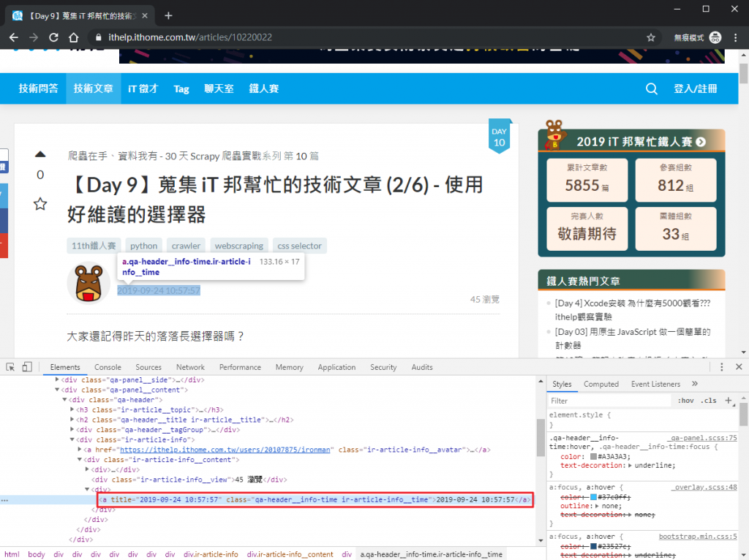749x560 pixels.
Task: Collapse the ir-article-info div node
Action: point(72,440)
